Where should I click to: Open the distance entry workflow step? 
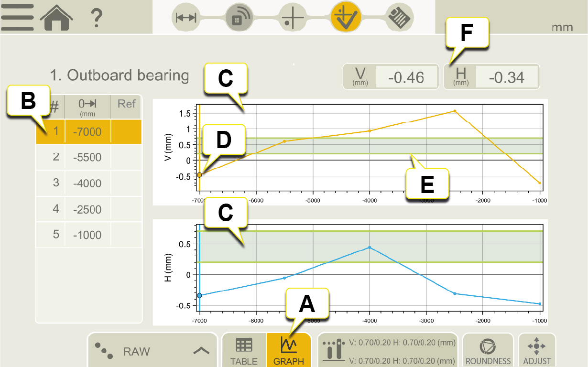(x=186, y=18)
